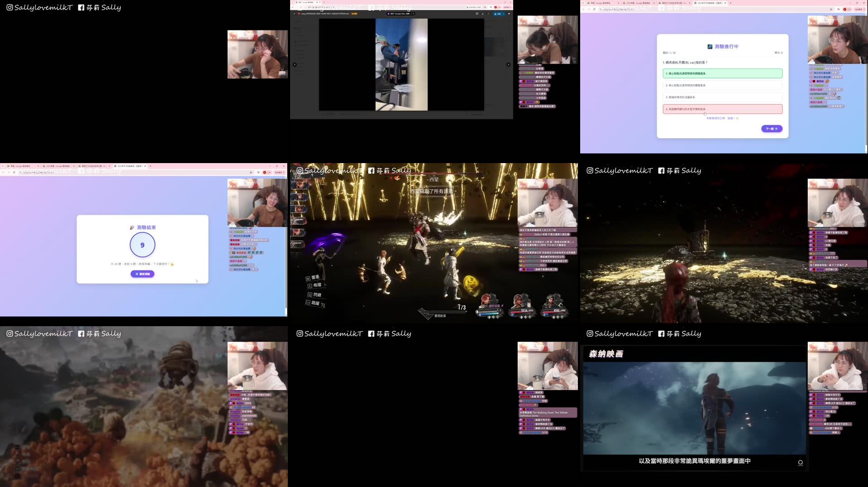Image resolution: width=868 pixels, height=487 pixels.
Task: Click the 跳躍 jump ability icon
Action: tap(308, 302)
